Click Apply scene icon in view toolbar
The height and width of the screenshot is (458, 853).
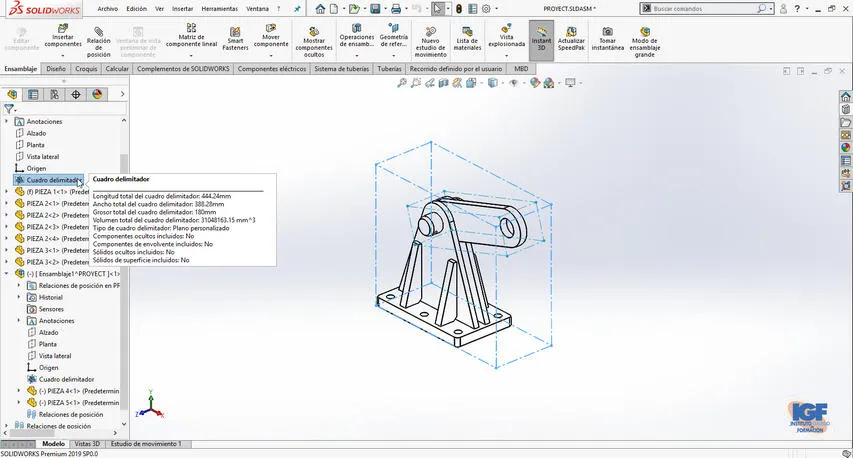coord(548,83)
